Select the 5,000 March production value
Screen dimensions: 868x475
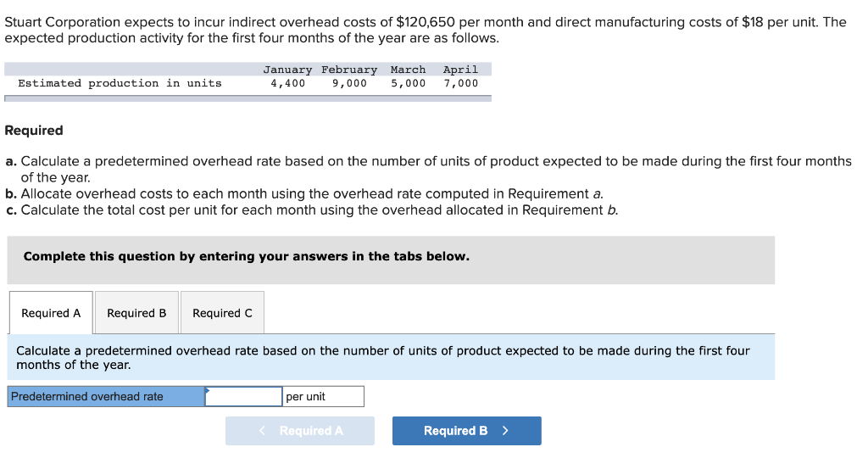408,83
